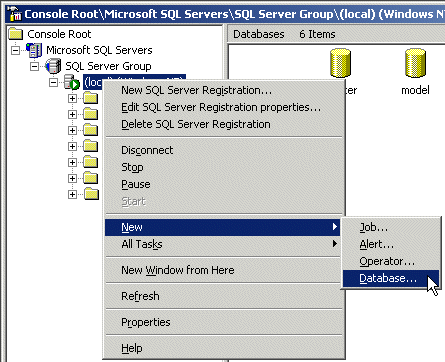Select Stop from the context menu
This screenshot has height=362, width=445.
point(223,167)
